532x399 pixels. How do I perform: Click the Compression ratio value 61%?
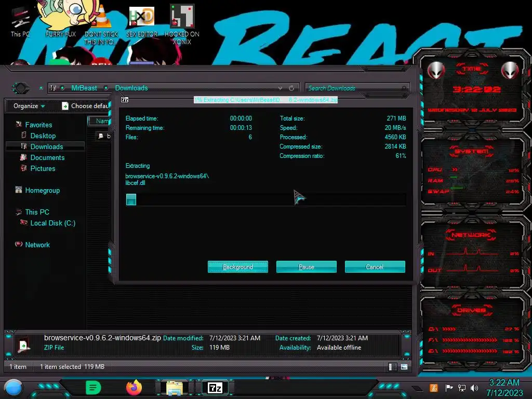pyautogui.click(x=401, y=156)
